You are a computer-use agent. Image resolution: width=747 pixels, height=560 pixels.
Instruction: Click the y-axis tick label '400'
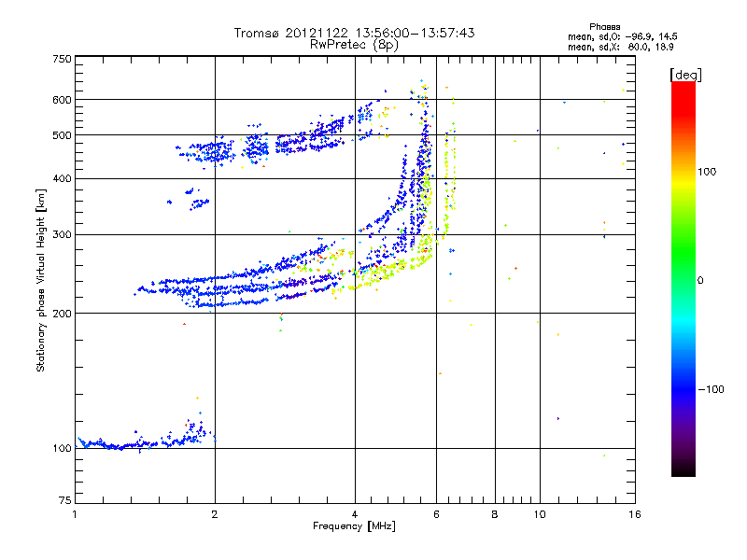pyautogui.click(x=62, y=178)
